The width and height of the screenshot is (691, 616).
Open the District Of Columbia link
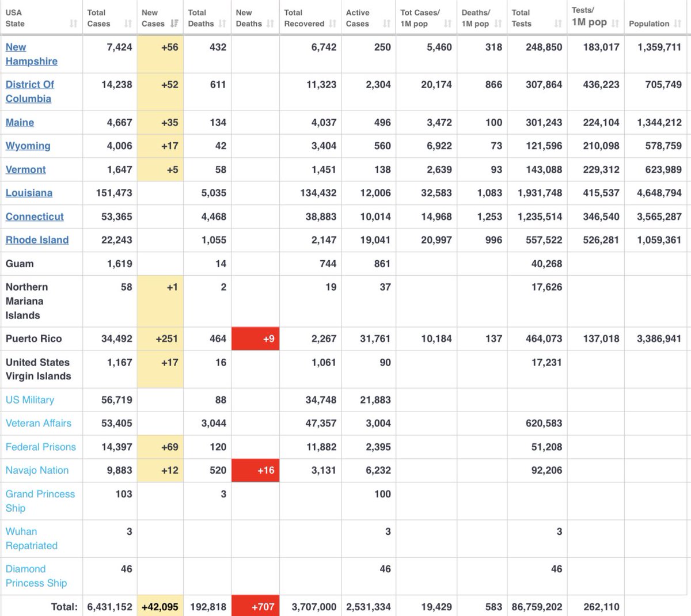pos(29,92)
